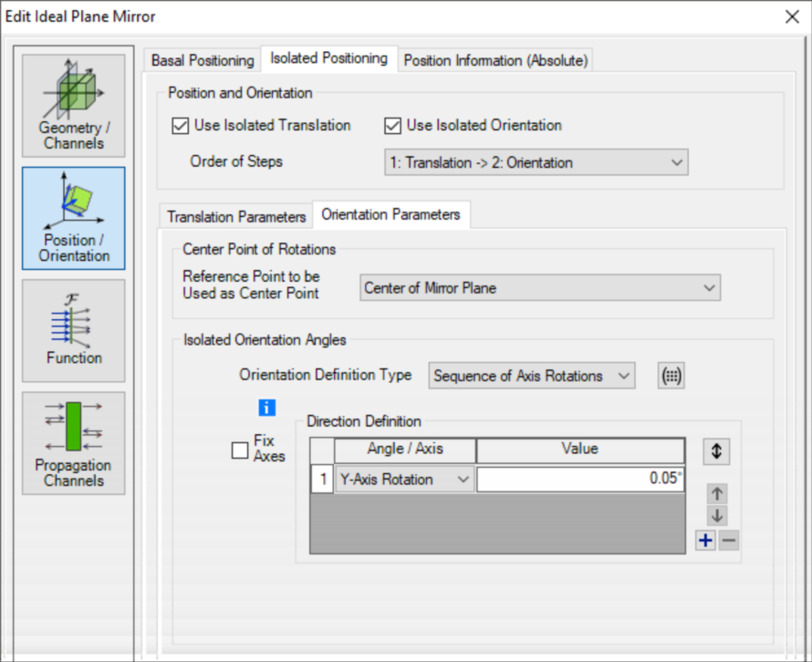Move rotation row down with arrow
This screenshot has width=812, height=662.
(717, 515)
